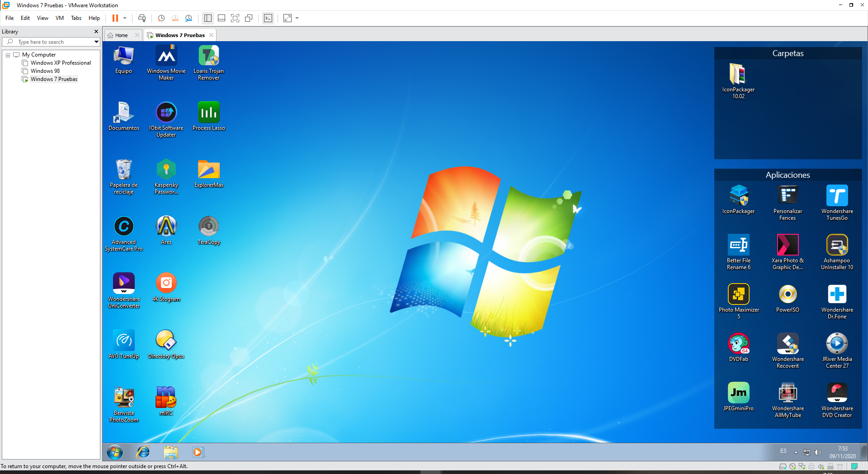This screenshot has width=868, height=474.
Task: Open the library search dropdown arrow
Action: coord(96,42)
